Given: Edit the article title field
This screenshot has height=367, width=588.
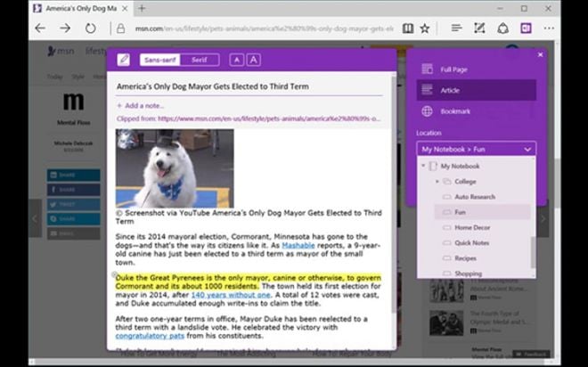Looking at the screenshot, I should (249, 86).
